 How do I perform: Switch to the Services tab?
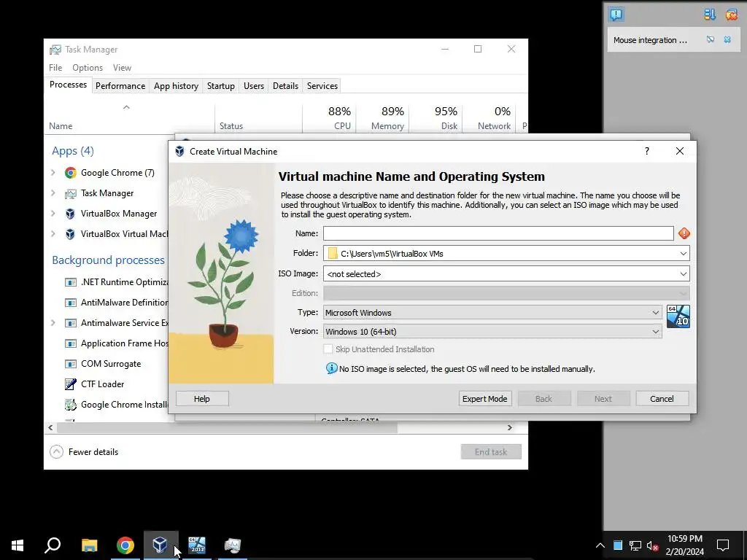(x=322, y=86)
